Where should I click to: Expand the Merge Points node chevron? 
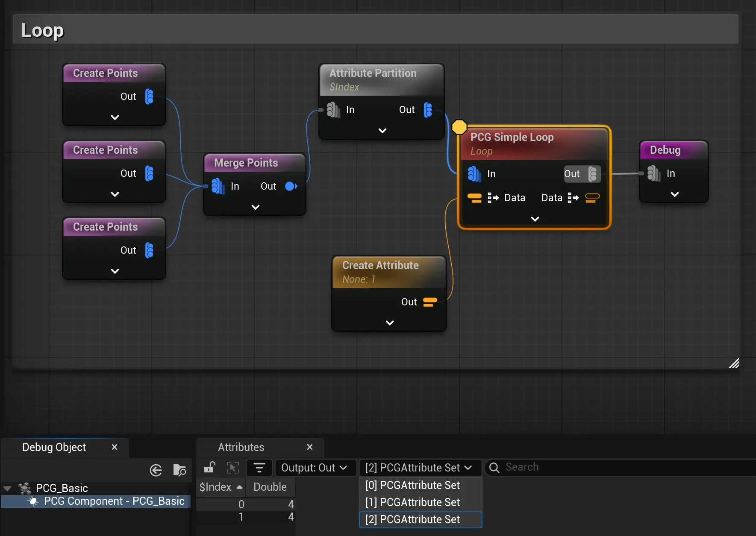(256, 207)
